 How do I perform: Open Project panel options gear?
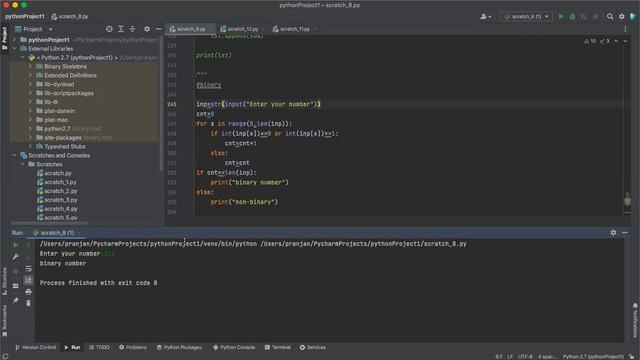pos(147,29)
